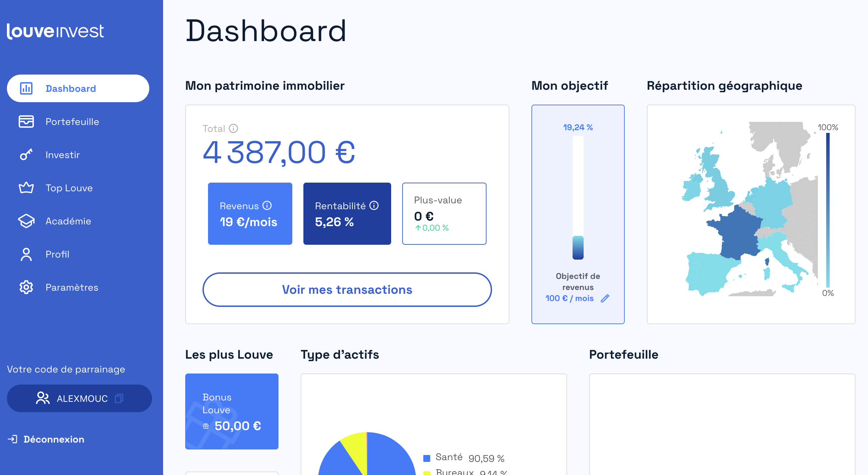The width and height of the screenshot is (868, 475).
Task: Click the Les plus Louve heading
Action: tap(229, 355)
